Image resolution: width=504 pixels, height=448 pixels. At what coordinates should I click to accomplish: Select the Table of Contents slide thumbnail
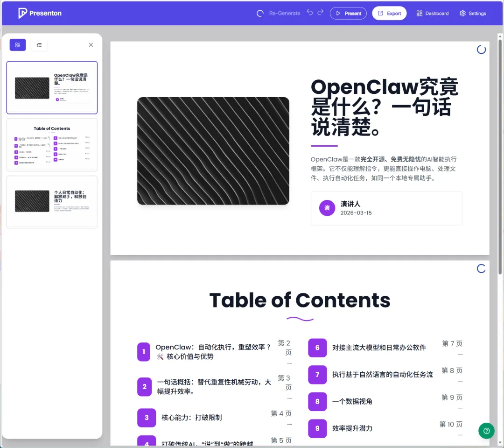coord(52,145)
